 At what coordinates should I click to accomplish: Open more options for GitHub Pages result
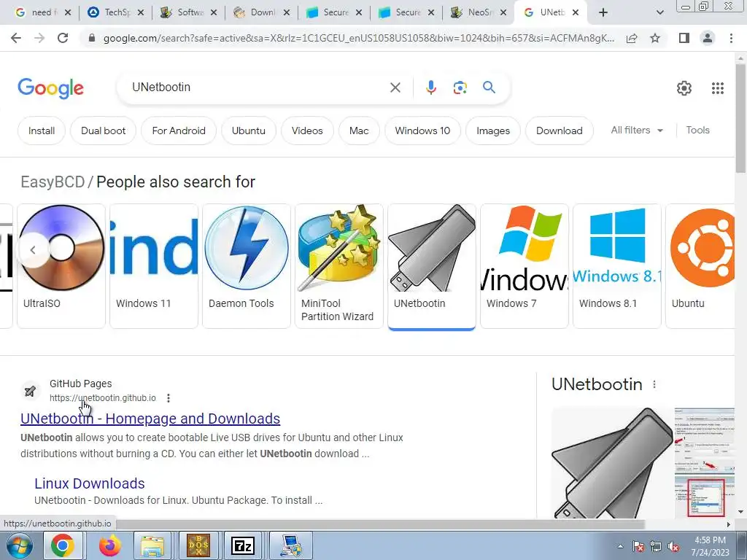[169, 398]
